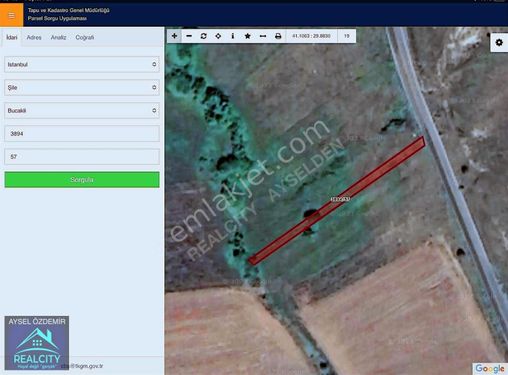
Task: Refresh the map view
Action: [203, 36]
